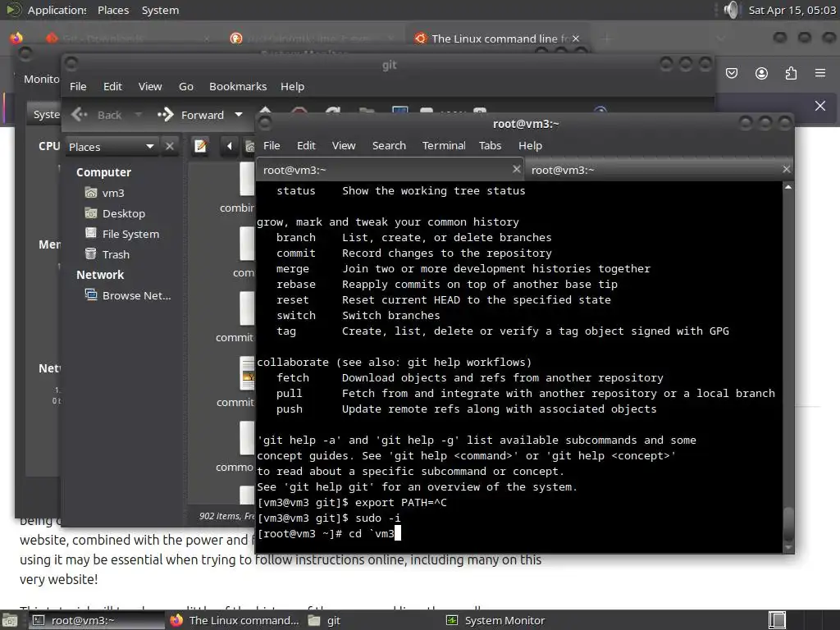Select vm3 home folder in Places

point(104,193)
